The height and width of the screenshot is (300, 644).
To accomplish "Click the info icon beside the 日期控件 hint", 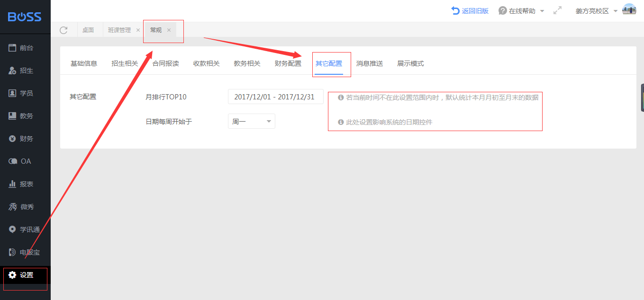I will (340, 122).
